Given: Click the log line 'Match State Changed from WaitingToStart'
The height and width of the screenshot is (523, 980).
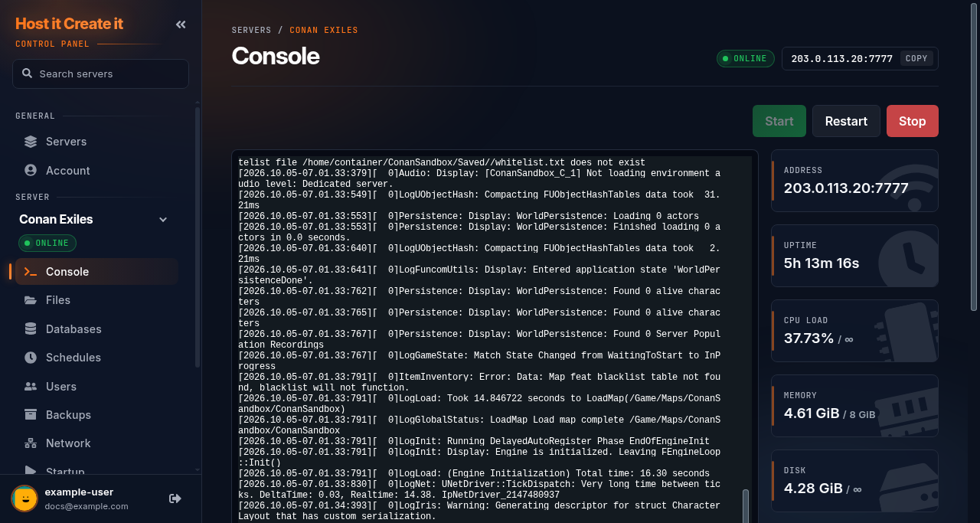Looking at the screenshot, I should (479, 361).
